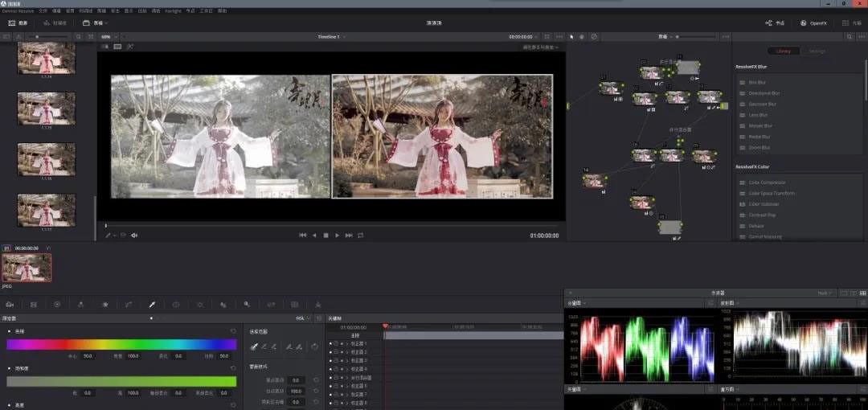Jump to the first frame
868x410 pixels.
[x=302, y=236]
